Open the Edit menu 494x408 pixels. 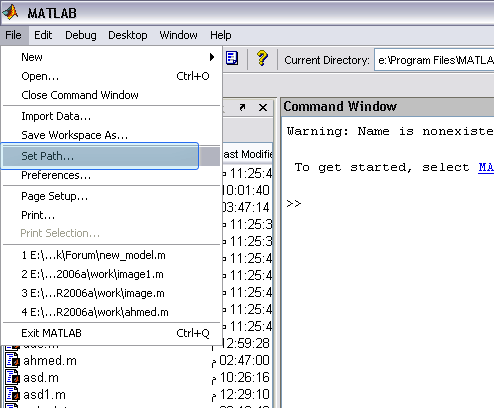[x=43, y=35]
